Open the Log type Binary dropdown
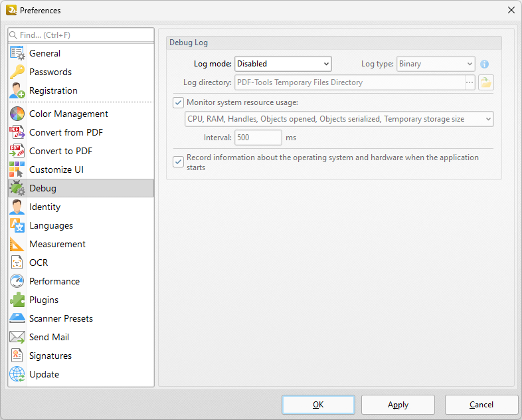The width and height of the screenshot is (522, 420). tap(436, 64)
